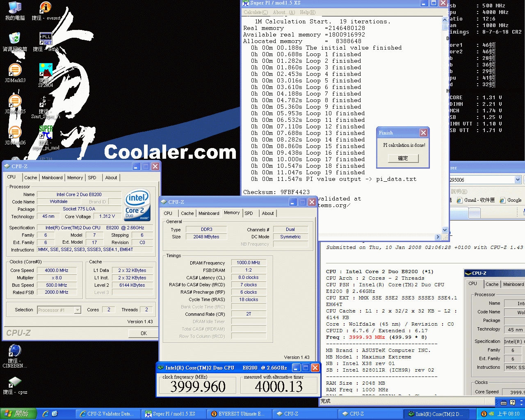This screenshot has height=420, width=525.
Task: Click the green system tray icon beside the clock
Action: point(491,414)
